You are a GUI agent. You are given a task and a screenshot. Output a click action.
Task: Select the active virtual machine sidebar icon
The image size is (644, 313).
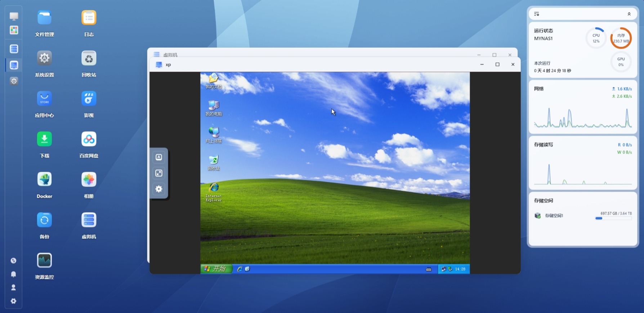[14, 65]
